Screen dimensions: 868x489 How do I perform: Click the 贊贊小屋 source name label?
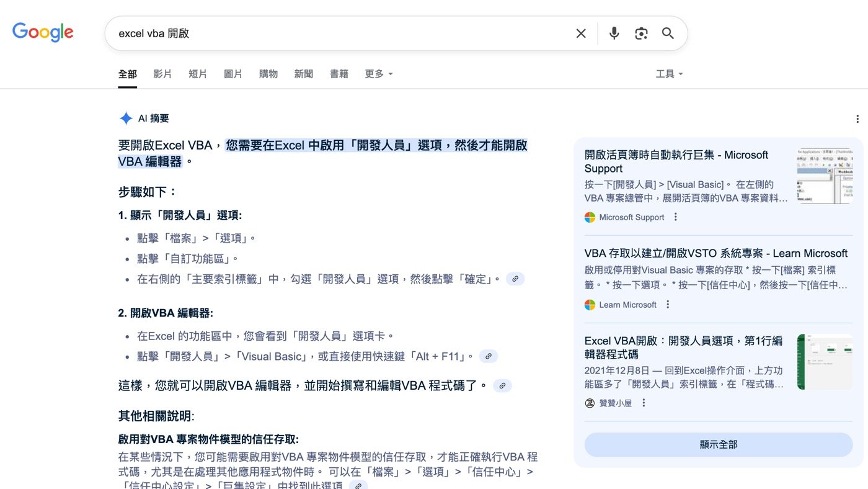click(x=616, y=403)
